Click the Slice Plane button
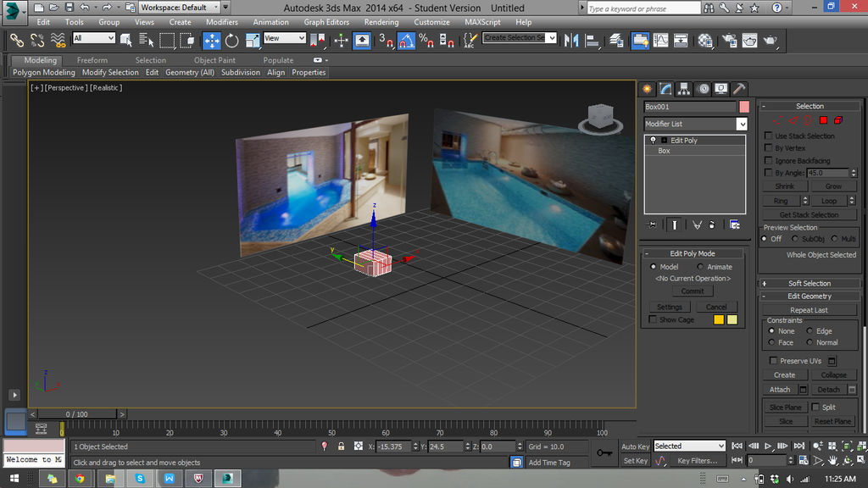The width and height of the screenshot is (868, 488). click(785, 408)
